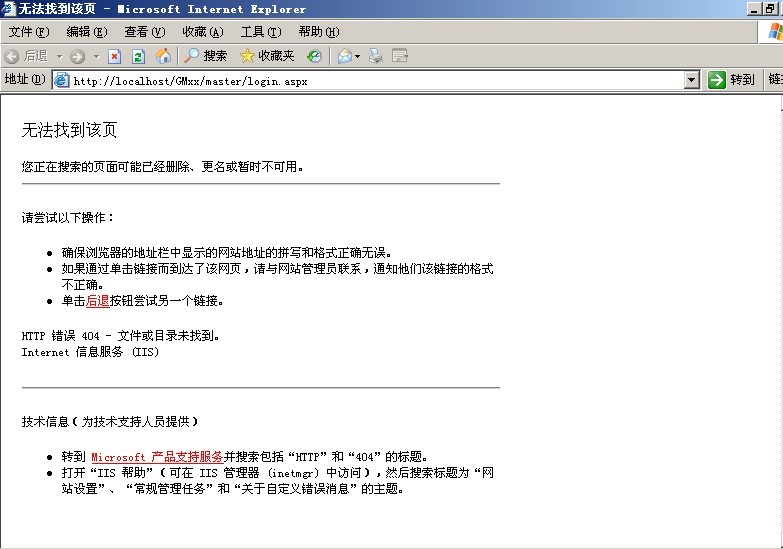Open the Search (搜索) toolbar button
Screen dimensions: 783x549
tap(205, 56)
